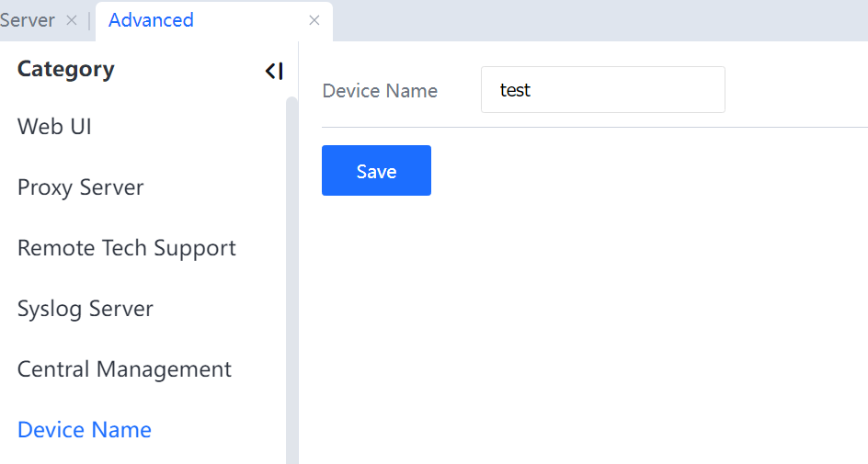
Task: Select Device Name in Category list
Action: coord(85,430)
